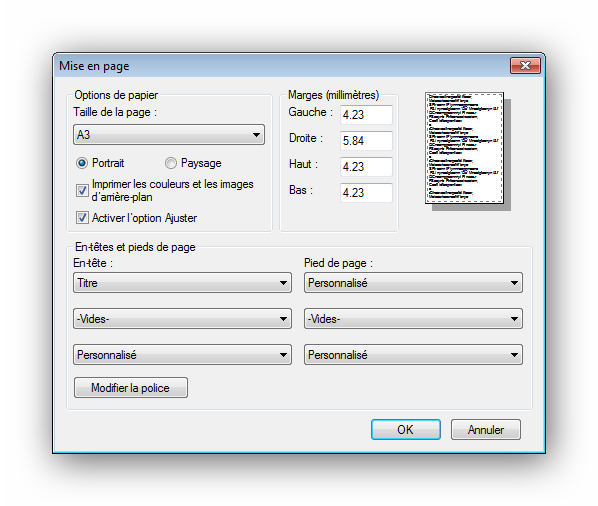Viewport: 598px width, 506px height.
Task: Toggle Imprimer les couleurs et images d'arrière-plan
Action: click(82, 190)
